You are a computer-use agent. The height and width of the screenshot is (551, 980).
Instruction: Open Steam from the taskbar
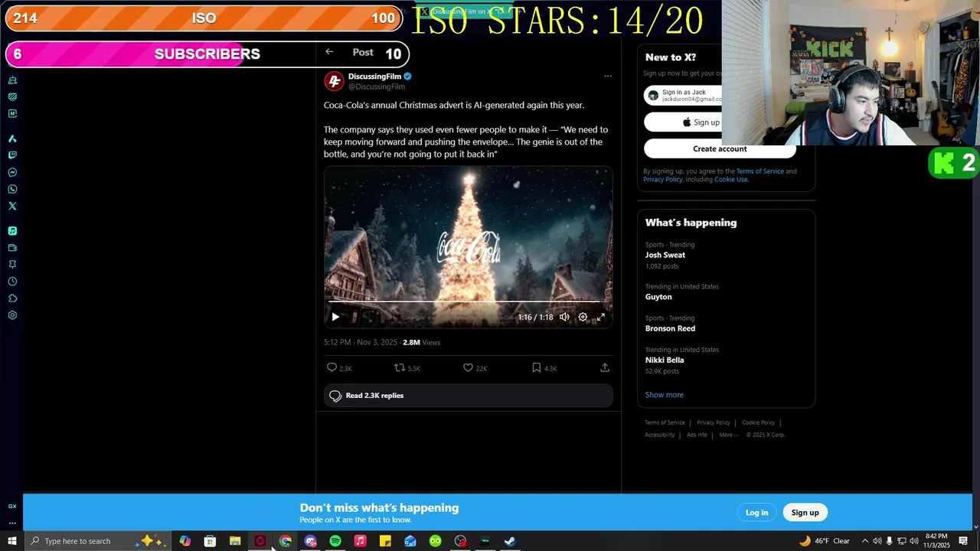click(x=510, y=541)
